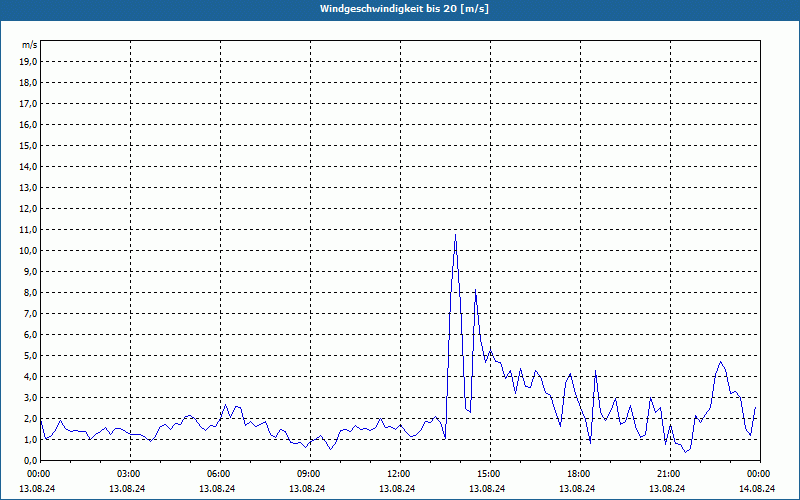800x500 pixels.
Task: Select the 1,0 y-axis label
Action: pos(30,439)
